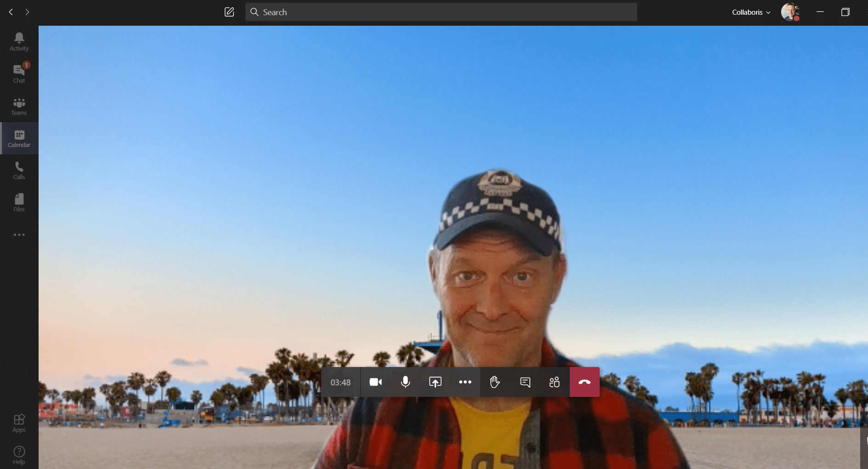The height and width of the screenshot is (469, 868).
Task: Open the Activity feed
Action: tap(19, 42)
